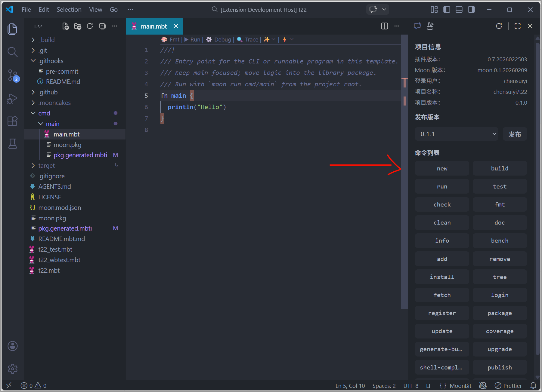The image size is (542, 392).
Task: Open moon.mod.json in explorer
Action: tap(75, 207)
